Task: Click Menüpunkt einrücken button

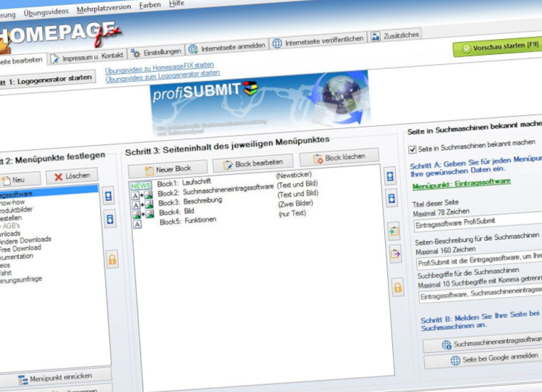Action: 55,378
